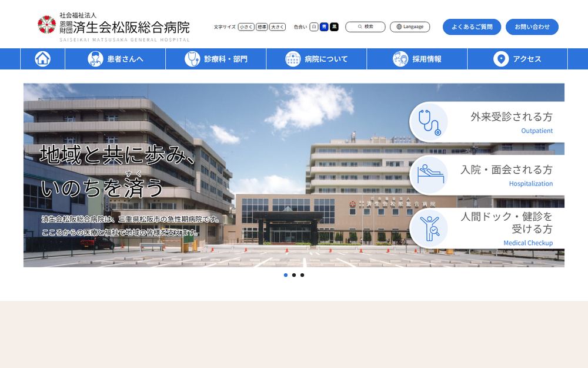Click the hospital bed icon beside Hospitalization
The image size is (588, 368).
pos(430,175)
